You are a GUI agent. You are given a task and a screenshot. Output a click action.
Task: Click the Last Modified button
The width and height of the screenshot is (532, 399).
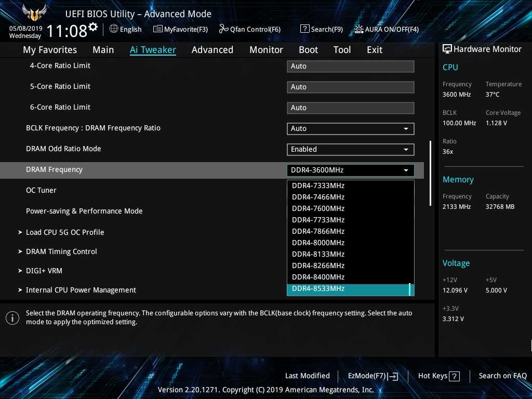coord(307,376)
